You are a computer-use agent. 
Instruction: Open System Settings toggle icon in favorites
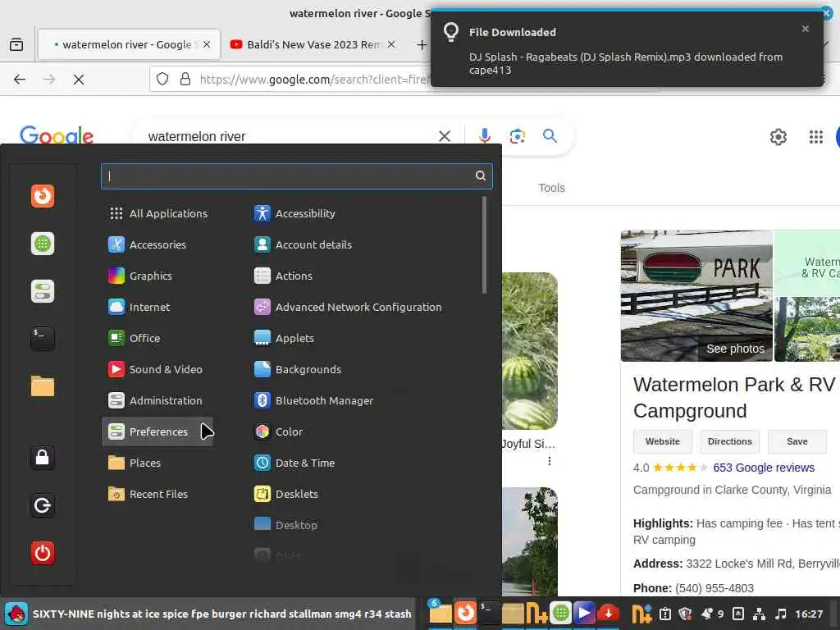point(43,291)
